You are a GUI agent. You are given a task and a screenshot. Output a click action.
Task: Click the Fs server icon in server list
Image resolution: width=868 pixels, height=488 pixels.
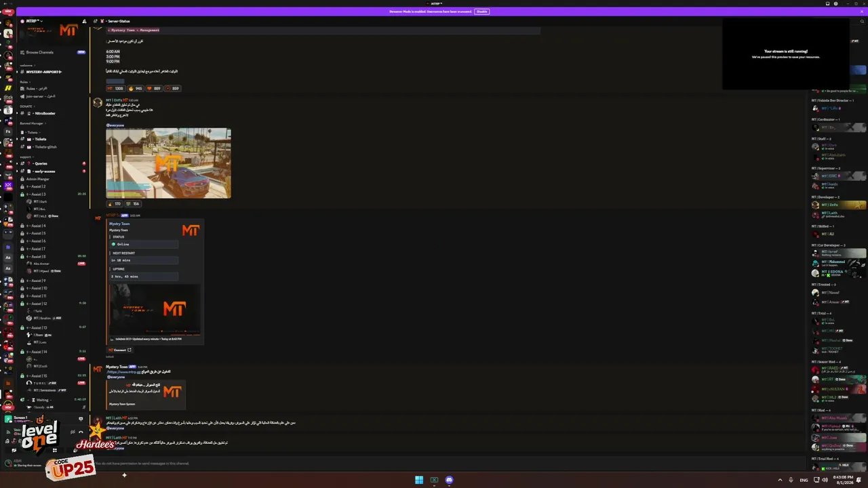[8, 131]
